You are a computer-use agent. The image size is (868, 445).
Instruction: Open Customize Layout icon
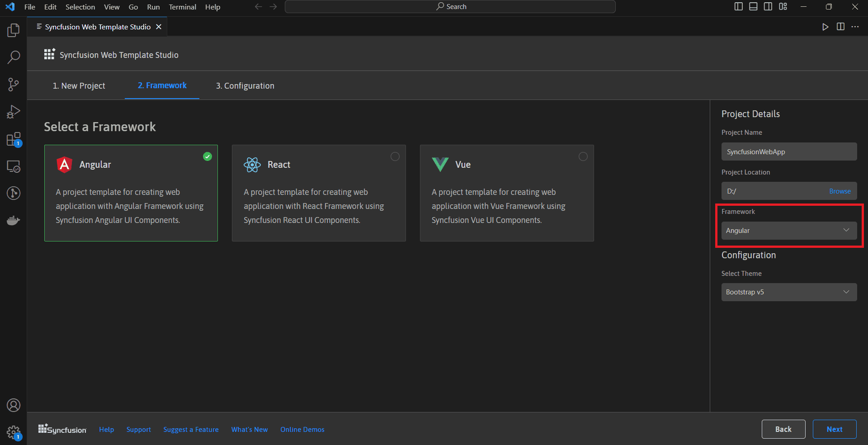(x=783, y=6)
